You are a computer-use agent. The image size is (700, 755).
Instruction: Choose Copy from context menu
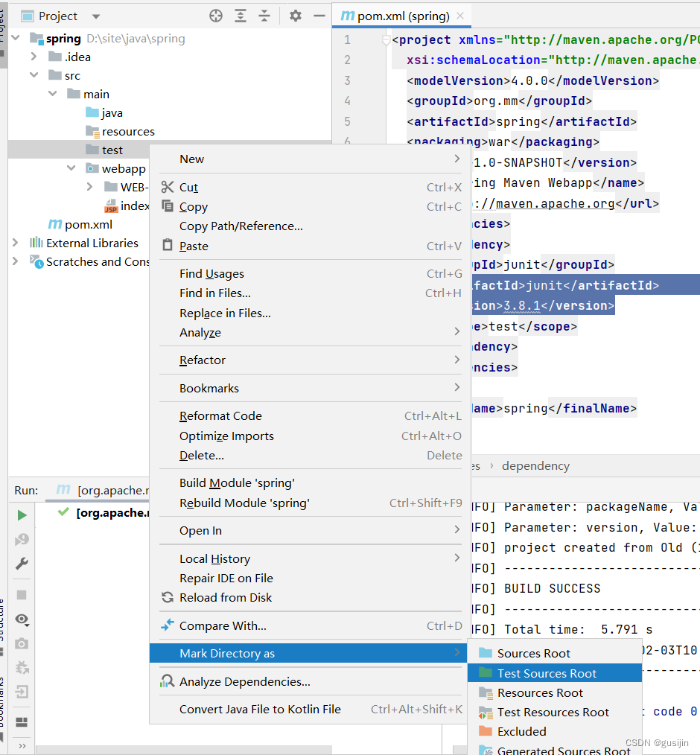click(x=311, y=206)
